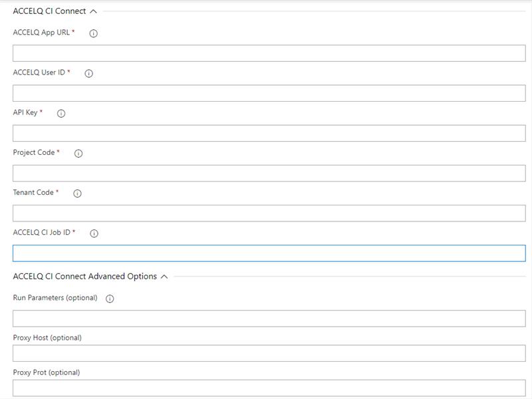
Task: Select the Proxy Prot input field
Action: [x=269, y=388]
